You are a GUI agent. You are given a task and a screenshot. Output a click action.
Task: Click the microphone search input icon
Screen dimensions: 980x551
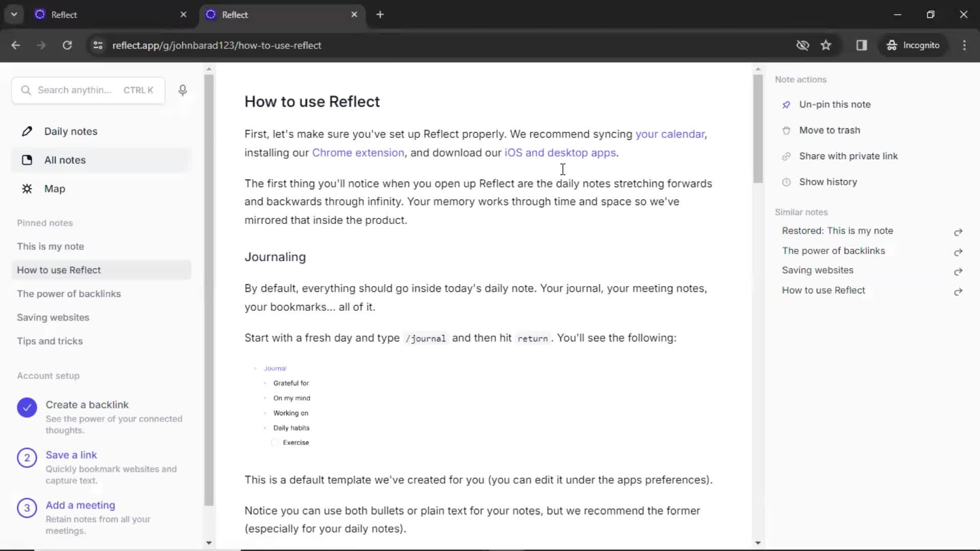coord(183,89)
